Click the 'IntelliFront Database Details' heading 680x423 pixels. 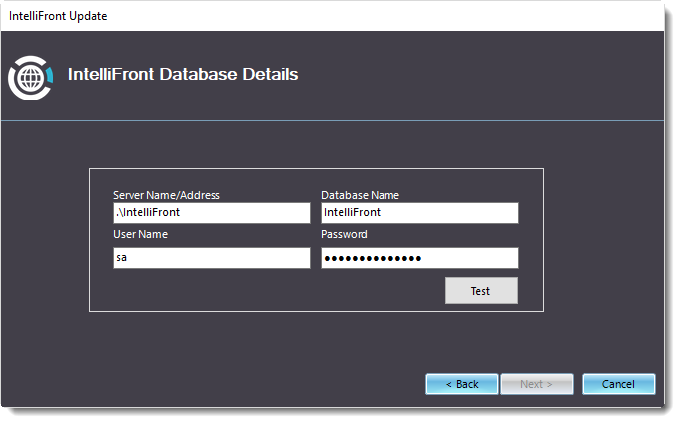[183, 74]
